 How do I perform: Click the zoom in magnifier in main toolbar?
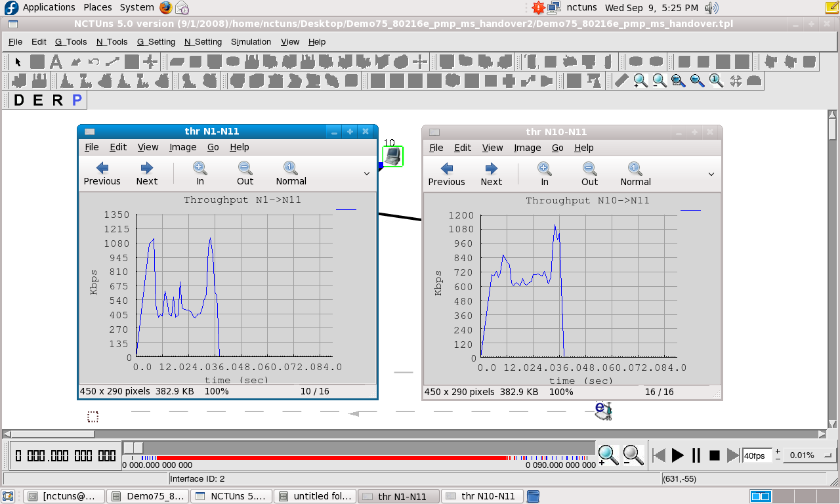pos(640,81)
